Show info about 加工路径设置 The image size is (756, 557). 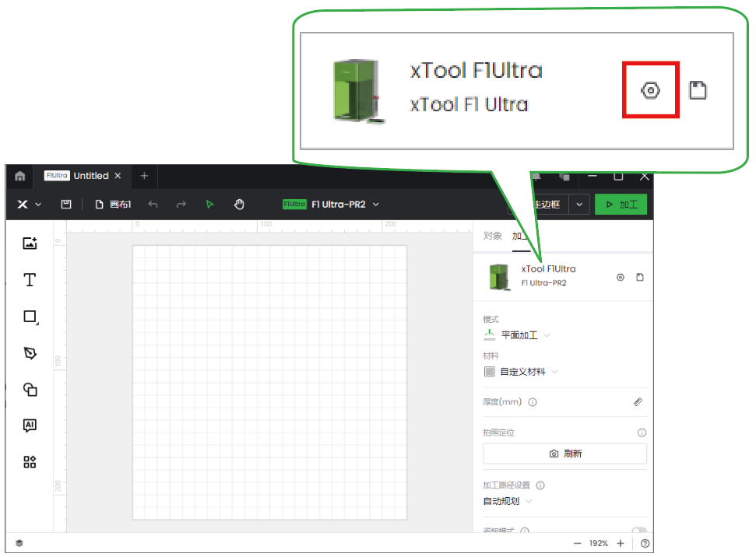click(x=540, y=485)
